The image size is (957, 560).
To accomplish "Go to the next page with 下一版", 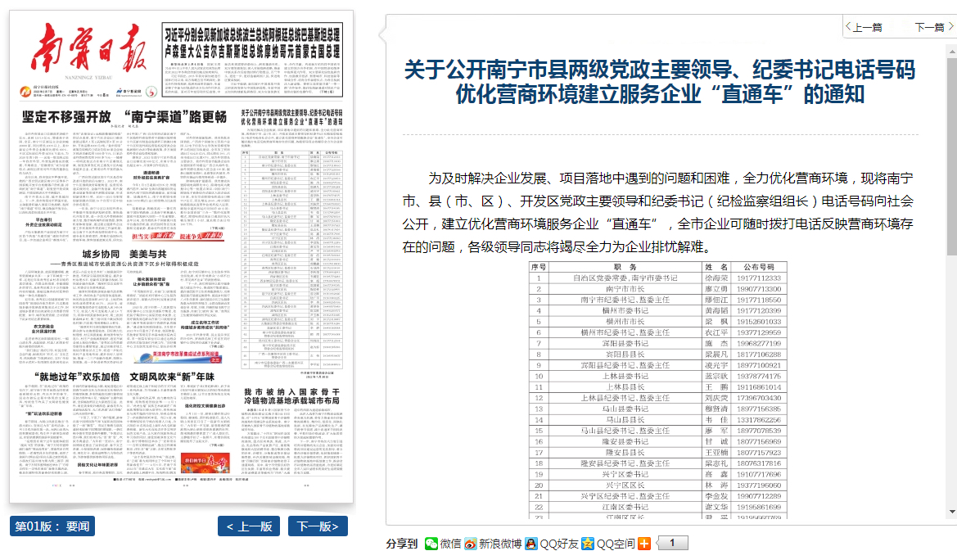I will (x=318, y=526).
